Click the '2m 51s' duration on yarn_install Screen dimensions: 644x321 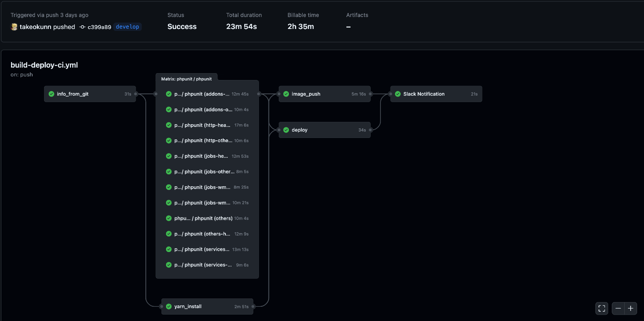(241, 306)
